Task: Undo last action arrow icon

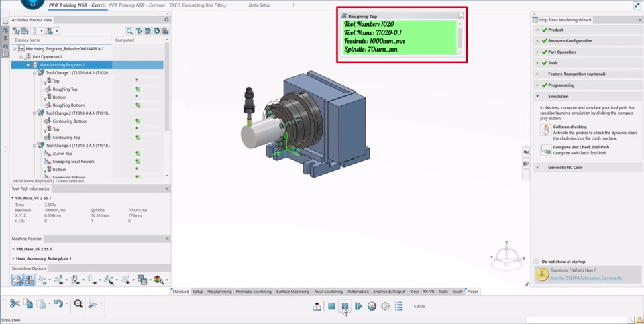Action: [58, 303]
